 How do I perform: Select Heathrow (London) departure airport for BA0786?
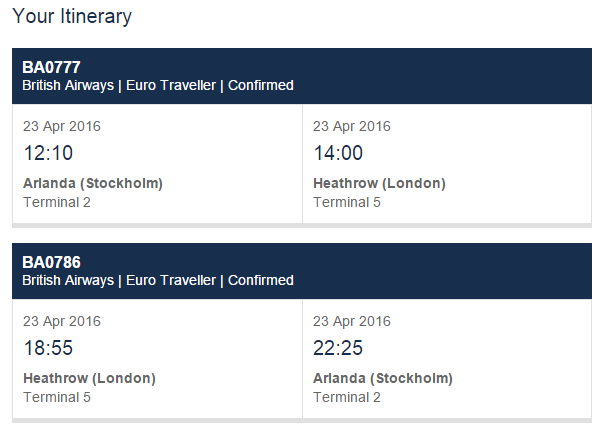[x=89, y=378]
